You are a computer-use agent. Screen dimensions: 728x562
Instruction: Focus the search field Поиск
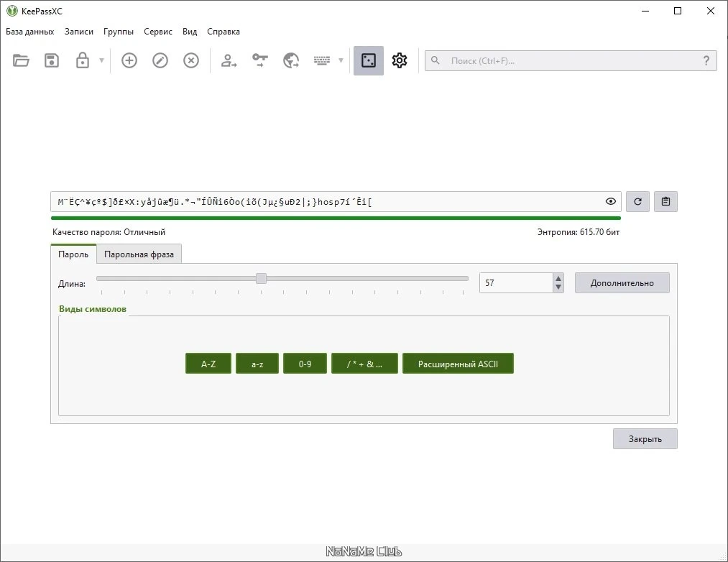(571, 61)
